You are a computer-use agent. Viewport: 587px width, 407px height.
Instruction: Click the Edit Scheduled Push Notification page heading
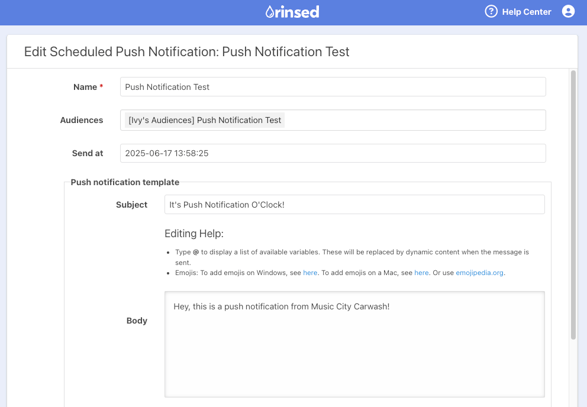coord(186,52)
